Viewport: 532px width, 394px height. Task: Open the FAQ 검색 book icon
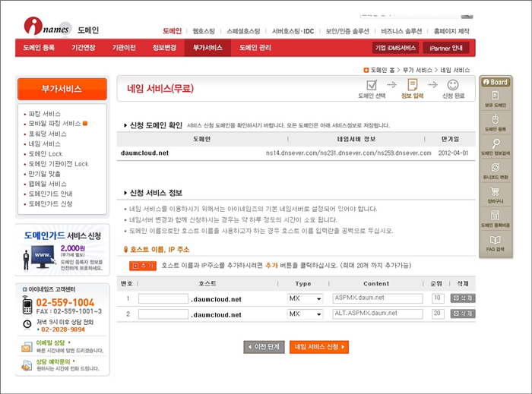click(x=496, y=243)
